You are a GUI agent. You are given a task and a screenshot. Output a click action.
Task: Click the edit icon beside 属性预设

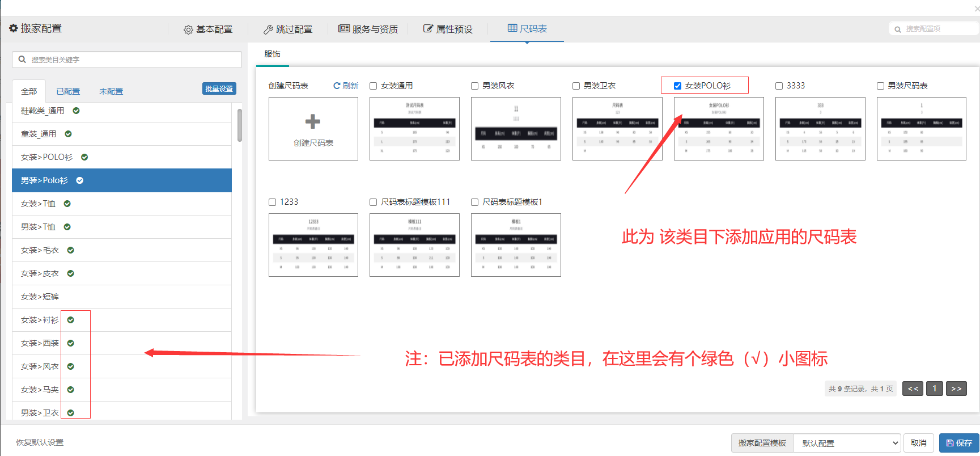[x=428, y=29]
